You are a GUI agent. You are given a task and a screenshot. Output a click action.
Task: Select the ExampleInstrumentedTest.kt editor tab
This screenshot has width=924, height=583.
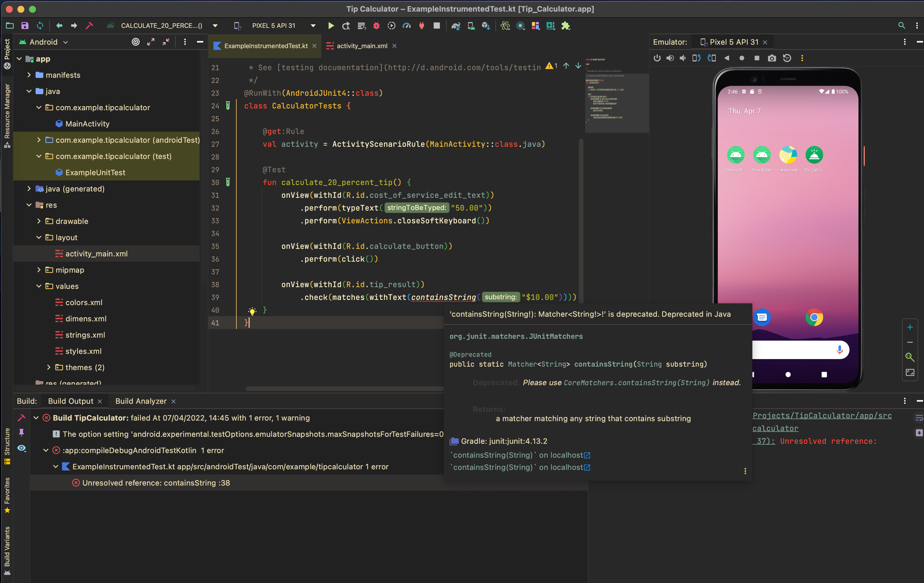(x=265, y=46)
